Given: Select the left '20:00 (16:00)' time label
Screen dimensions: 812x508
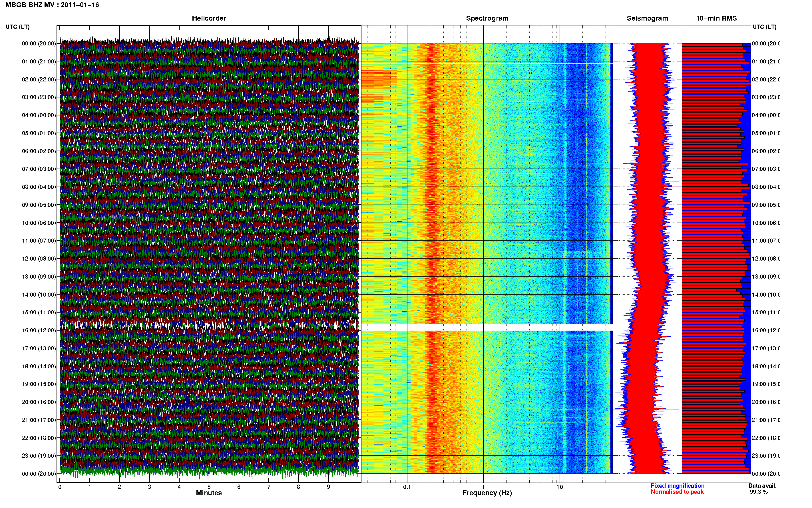Looking at the screenshot, I should pos(39,402).
